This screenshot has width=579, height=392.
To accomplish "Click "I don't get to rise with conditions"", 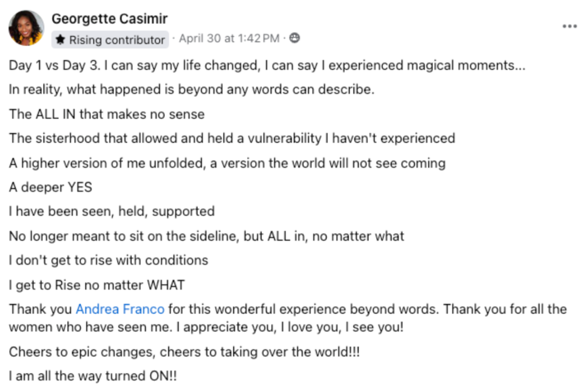I will [x=108, y=260].
